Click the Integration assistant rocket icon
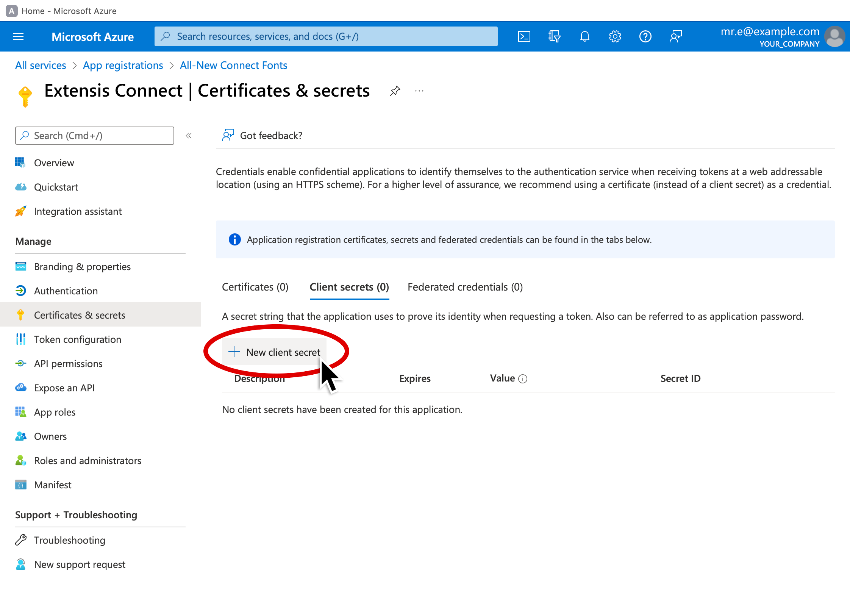 [20, 211]
